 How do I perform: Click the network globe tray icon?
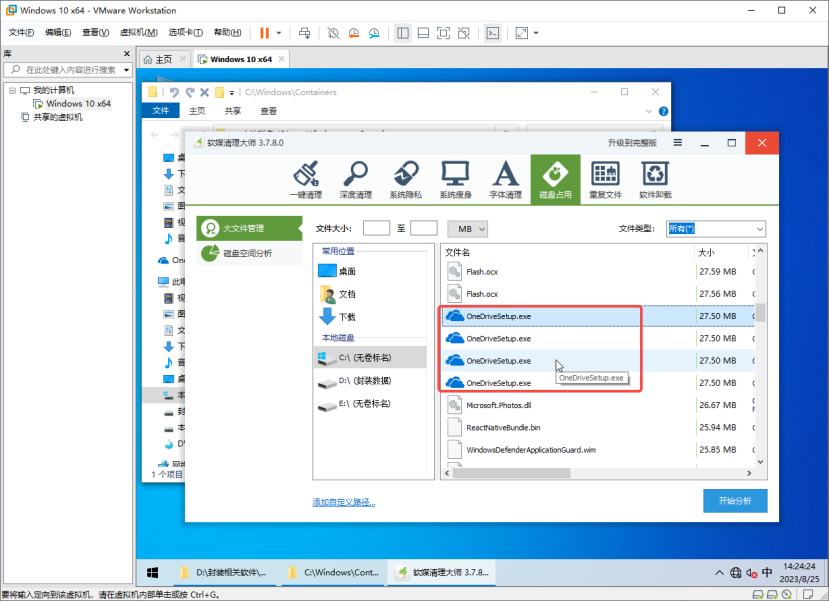[735, 572]
